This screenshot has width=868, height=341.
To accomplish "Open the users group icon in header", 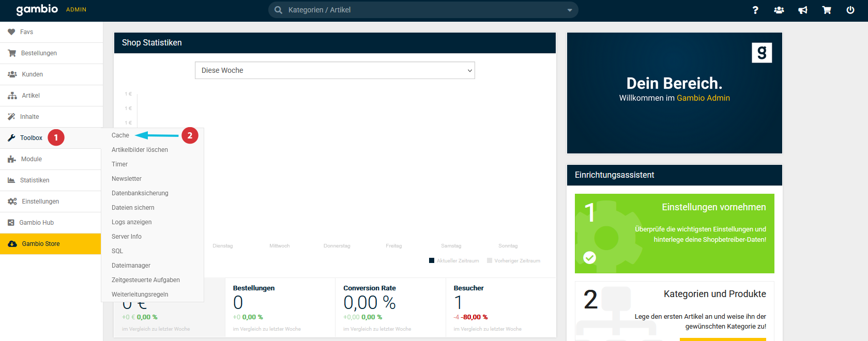I will pos(779,10).
